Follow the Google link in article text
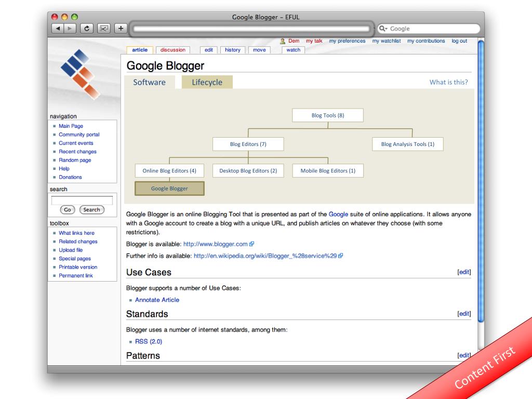 [x=338, y=214]
